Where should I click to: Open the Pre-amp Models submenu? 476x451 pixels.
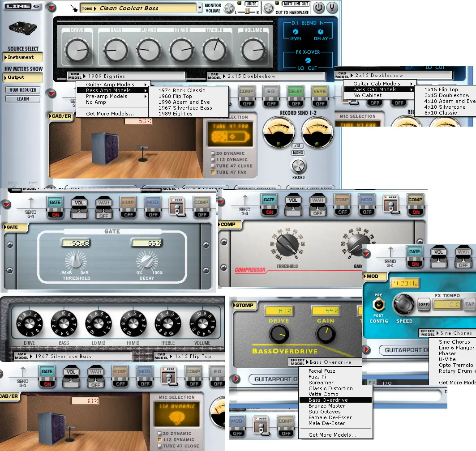pyautogui.click(x=114, y=96)
